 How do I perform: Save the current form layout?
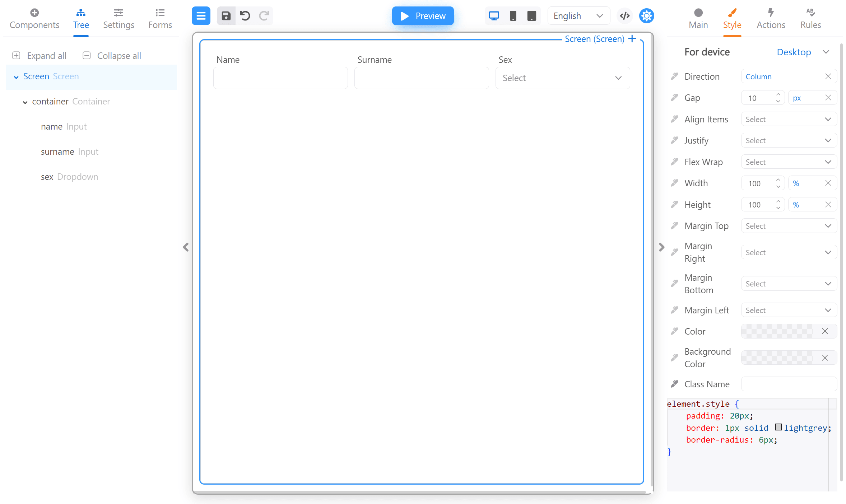point(226,15)
